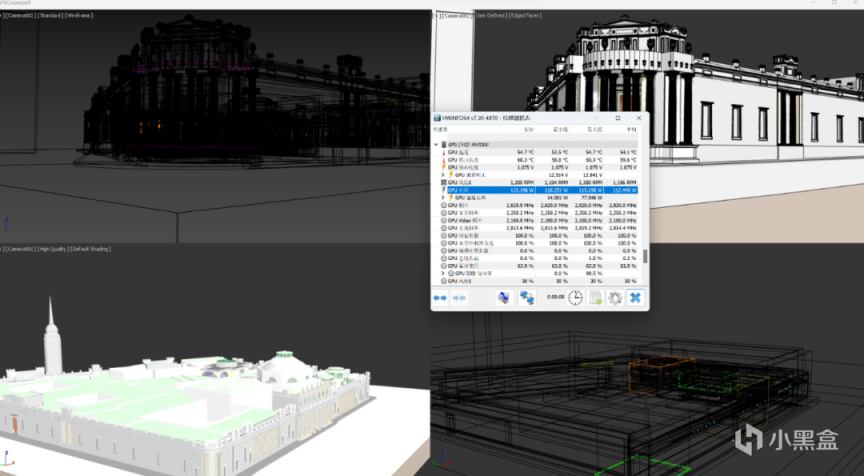Click the 110.251 W minimum value cell
Screen dimensions: 864x476
[x=557, y=190]
